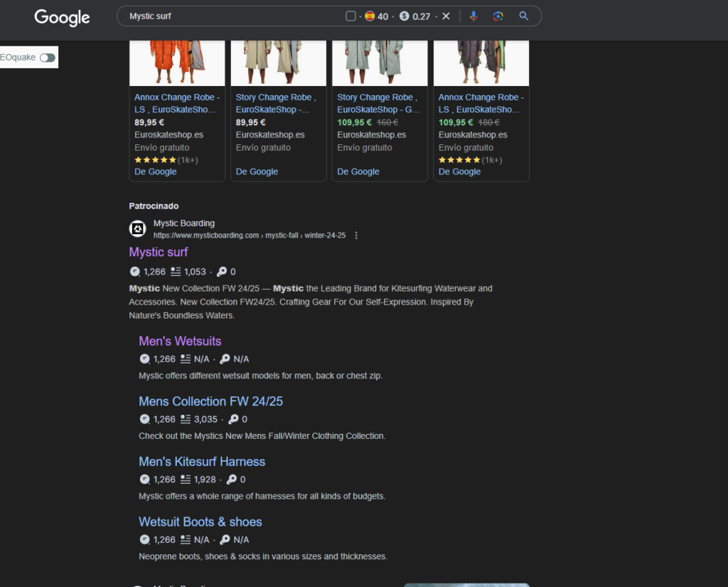Open the Men's Wetsuits sitelink
Image resolution: width=728 pixels, height=587 pixels.
pos(180,341)
